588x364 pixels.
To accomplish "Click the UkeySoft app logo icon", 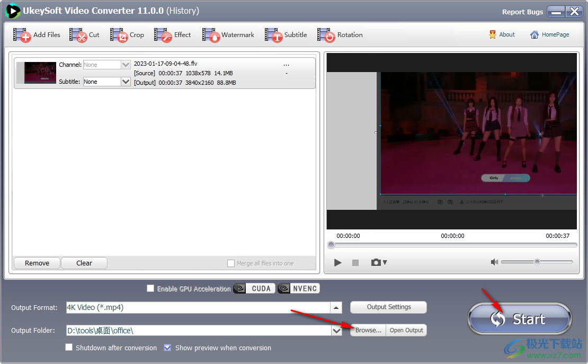I will [12, 11].
